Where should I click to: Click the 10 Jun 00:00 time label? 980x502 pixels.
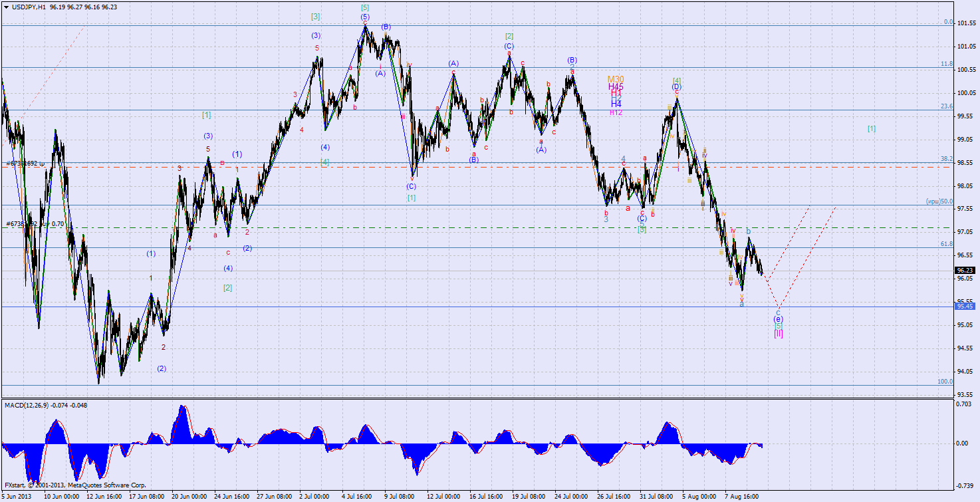[x=61, y=496]
